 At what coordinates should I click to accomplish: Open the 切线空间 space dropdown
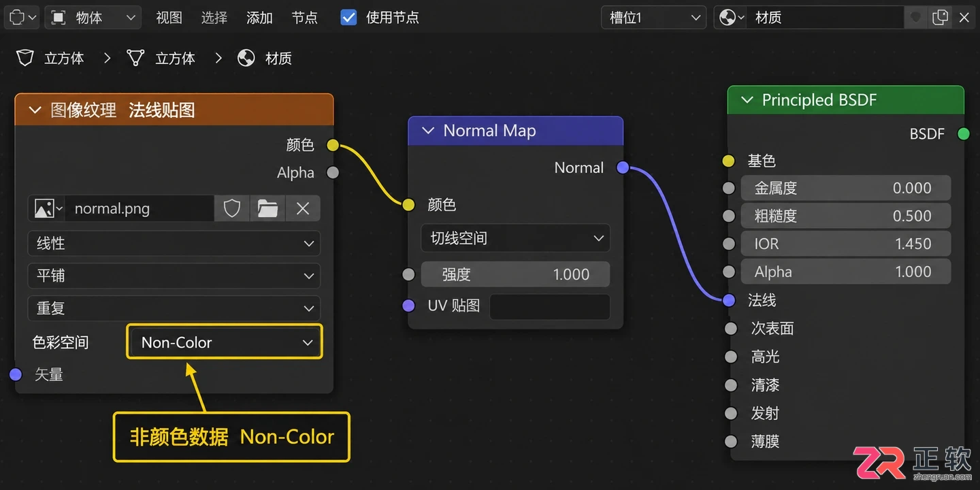(515, 238)
